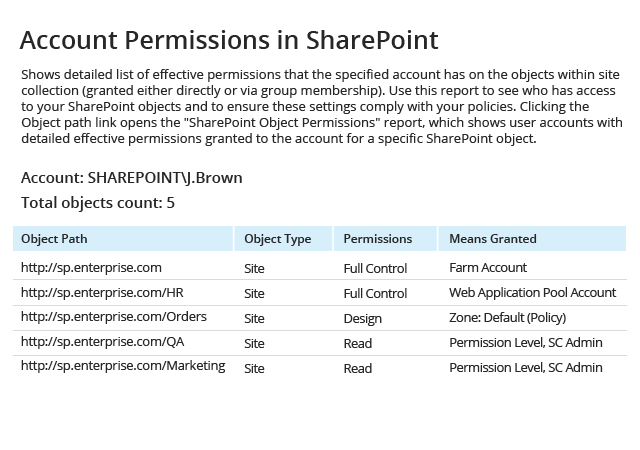Select the Account Permissions in SharePoint title
The height and width of the screenshot is (450, 640).
coord(229,40)
